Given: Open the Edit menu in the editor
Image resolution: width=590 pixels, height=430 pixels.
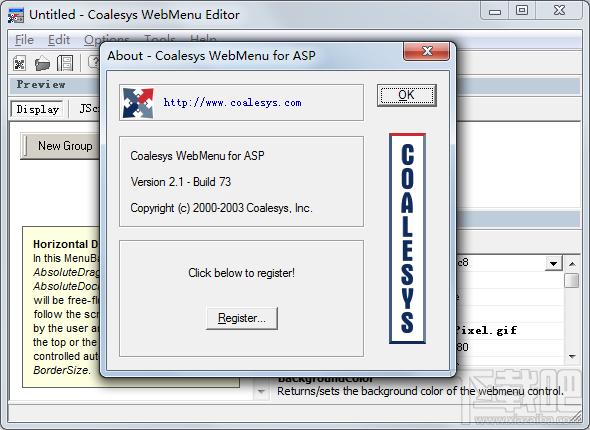Looking at the screenshot, I should click(x=59, y=40).
